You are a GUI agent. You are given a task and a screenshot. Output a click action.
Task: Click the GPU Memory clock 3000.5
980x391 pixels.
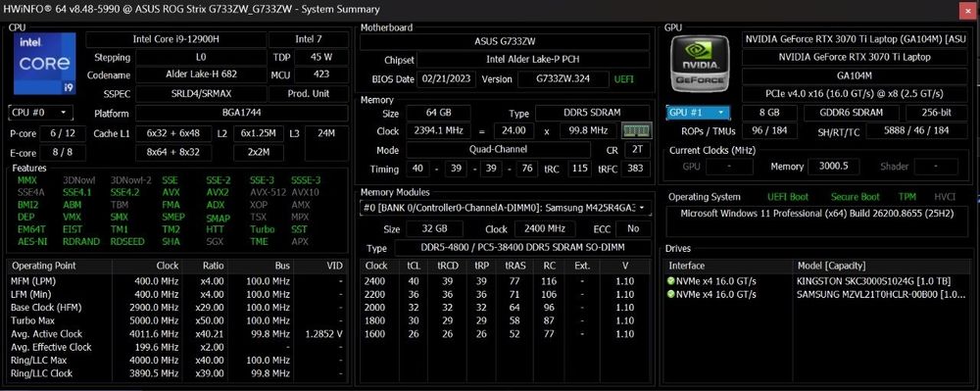(x=833, y=167)
